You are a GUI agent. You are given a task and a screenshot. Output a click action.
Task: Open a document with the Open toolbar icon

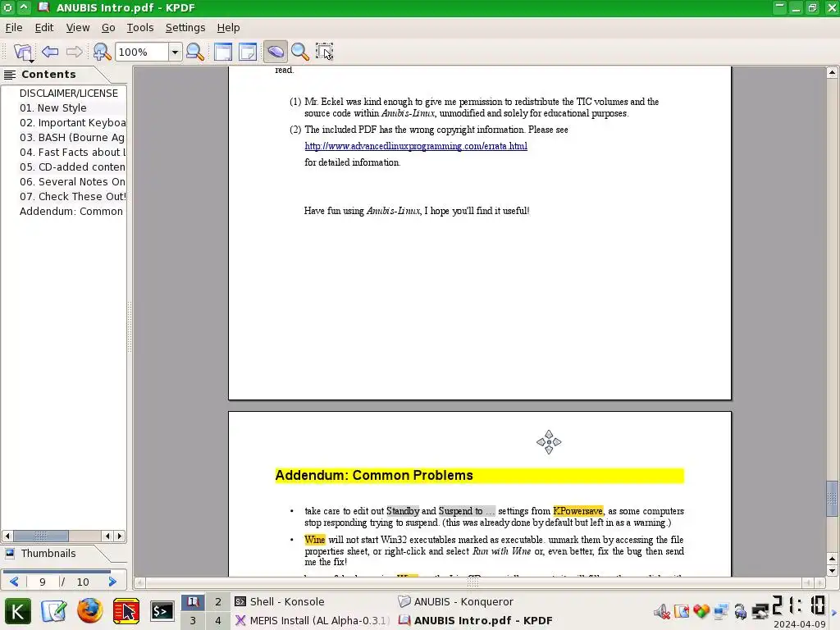(23, 52)
